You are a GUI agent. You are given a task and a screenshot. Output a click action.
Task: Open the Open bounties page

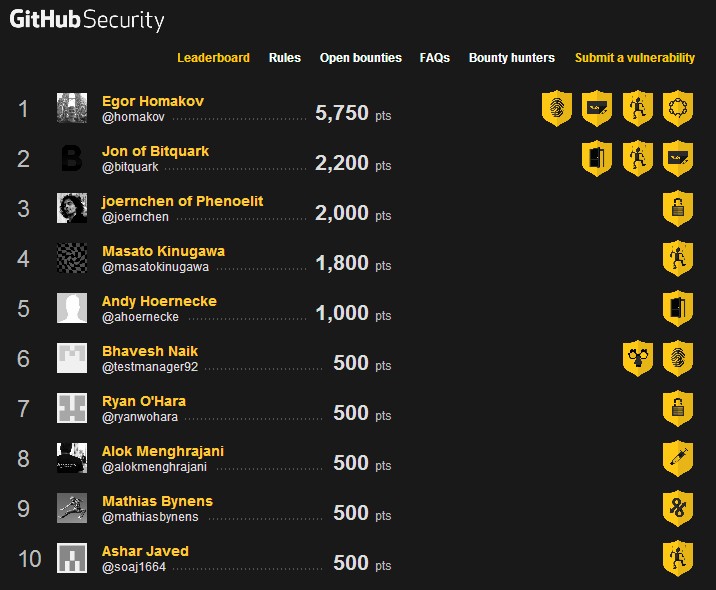(x=361, y=58)
